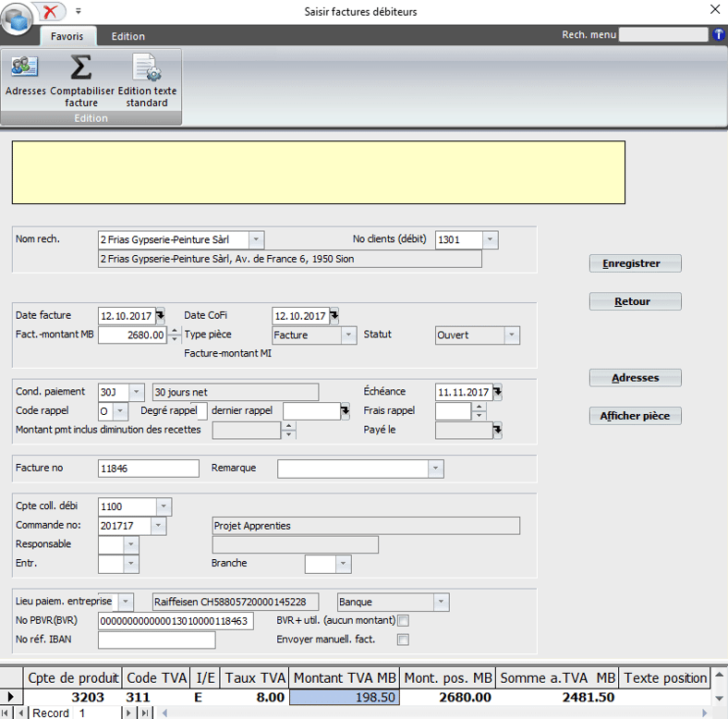Viewport: 728px width, 719px height.
Task: Open the Responsable dropdown
Action: click(x=131, y=544)
